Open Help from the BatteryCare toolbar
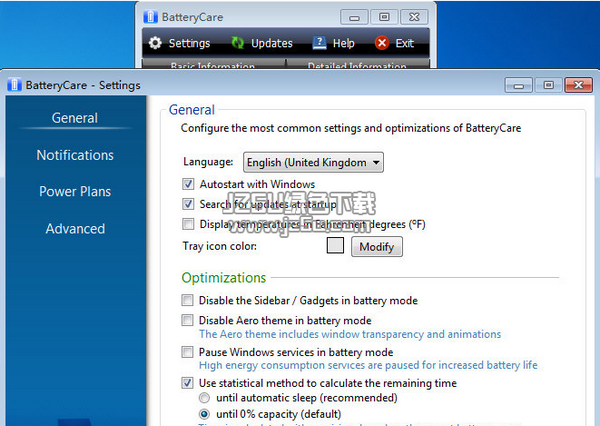The width and height of the screenshot is (600, 426). point(333,43)
